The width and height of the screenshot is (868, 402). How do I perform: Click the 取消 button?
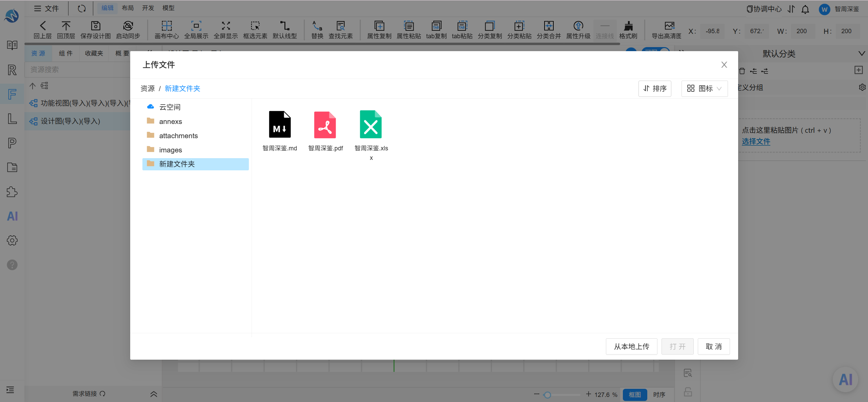pos(714,346)
